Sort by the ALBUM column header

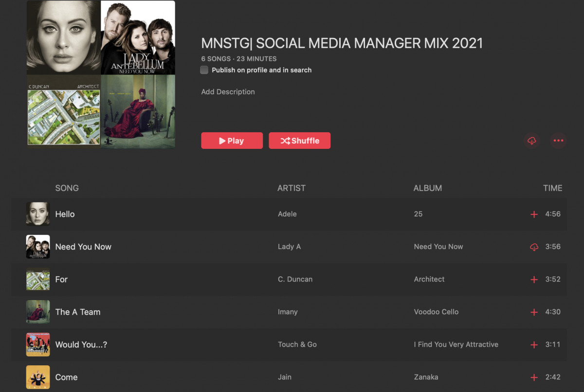coord(428,188)
